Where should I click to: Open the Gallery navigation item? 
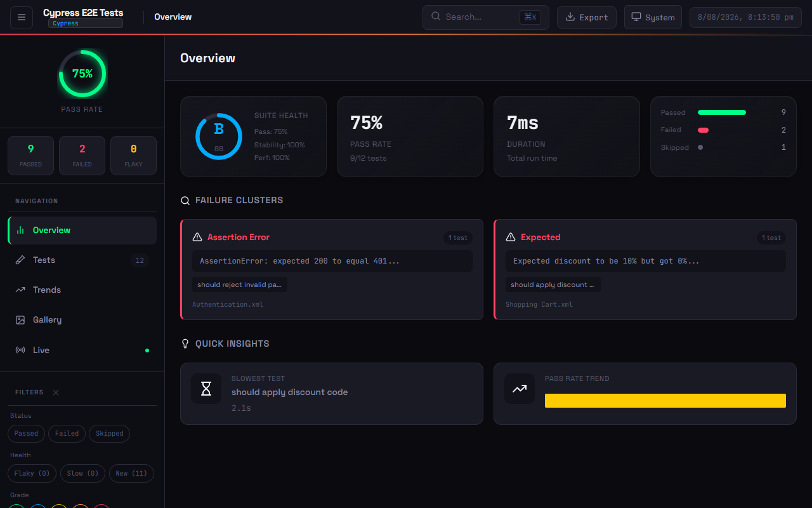click(x=82, y=320)
